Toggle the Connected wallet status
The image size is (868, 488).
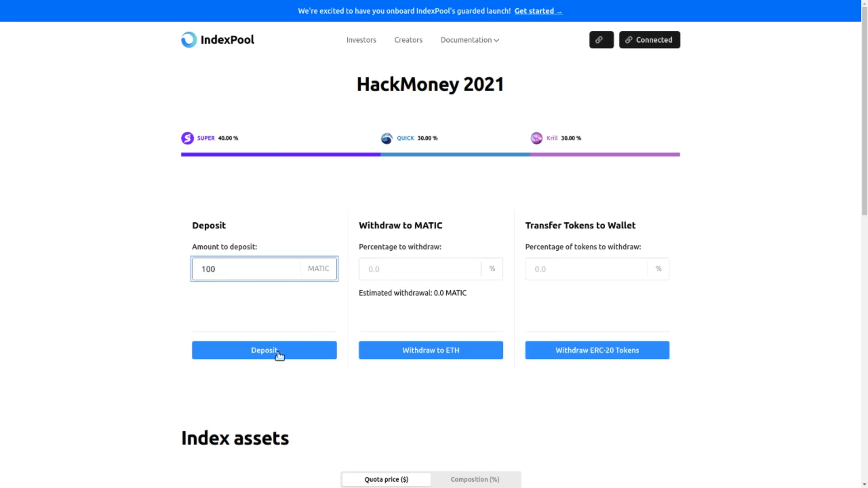click(x=650, y=39)
